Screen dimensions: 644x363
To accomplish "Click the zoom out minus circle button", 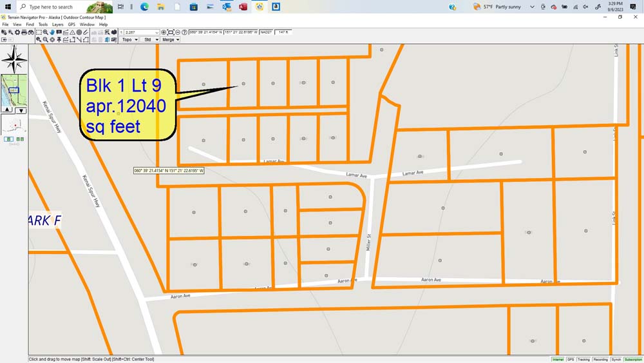I will pos(178,32).
